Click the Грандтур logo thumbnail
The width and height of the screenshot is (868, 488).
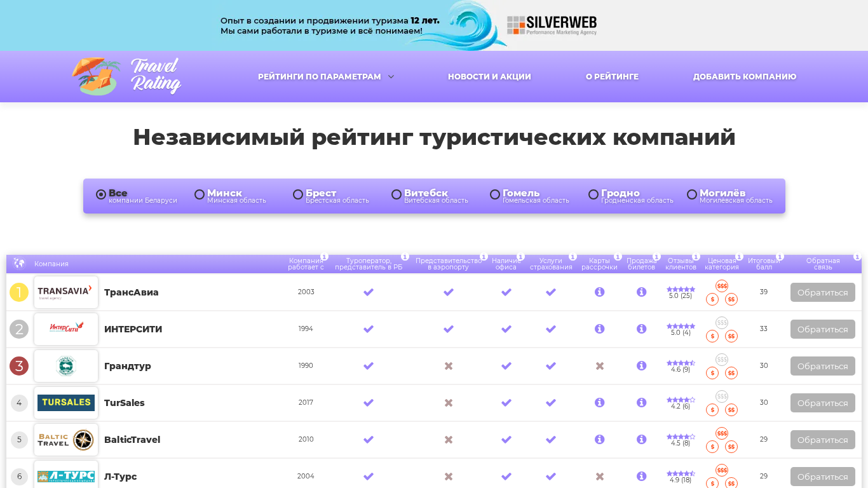[x=66, y=366]
